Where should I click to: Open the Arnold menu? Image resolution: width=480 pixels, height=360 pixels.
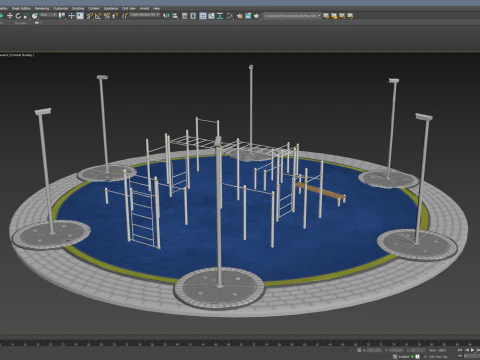coord(144,8)
